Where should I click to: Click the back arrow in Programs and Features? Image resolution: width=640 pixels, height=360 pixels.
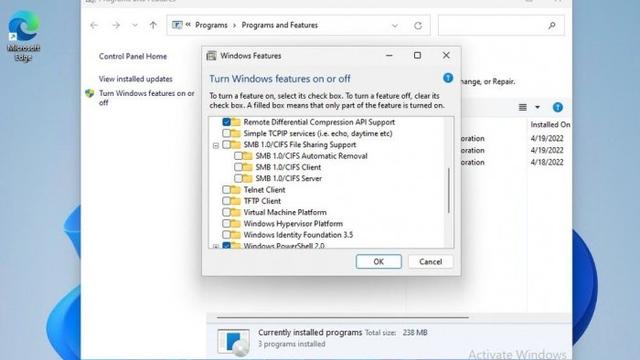94,25
